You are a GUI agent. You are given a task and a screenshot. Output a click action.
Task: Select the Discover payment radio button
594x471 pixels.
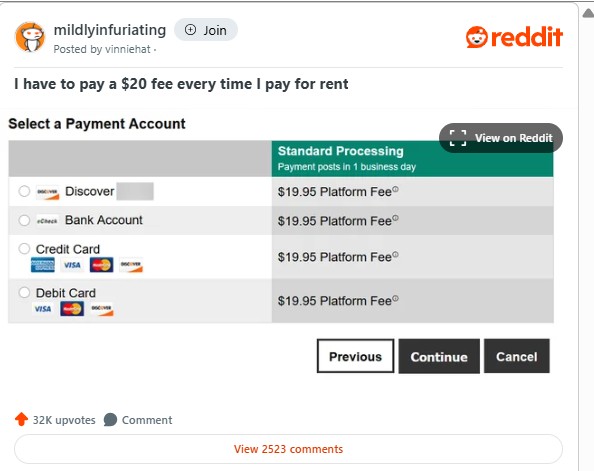(x=24, y=191)
